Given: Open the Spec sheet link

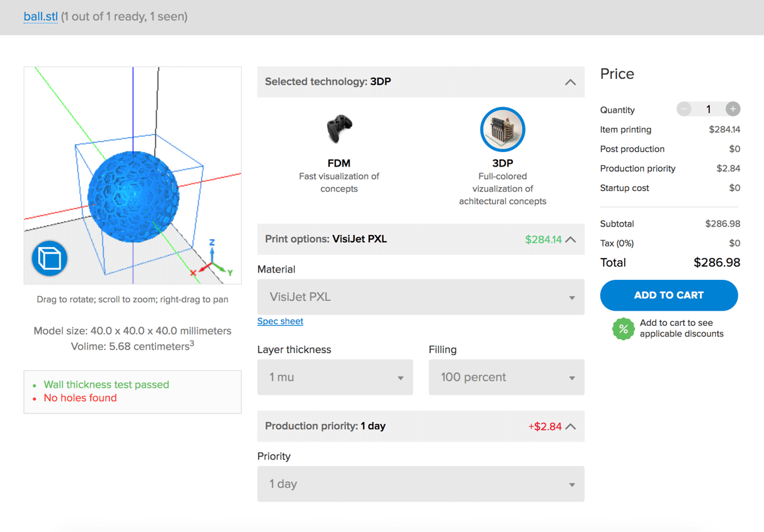Looking at the screenshot, I should pos(280,321).
